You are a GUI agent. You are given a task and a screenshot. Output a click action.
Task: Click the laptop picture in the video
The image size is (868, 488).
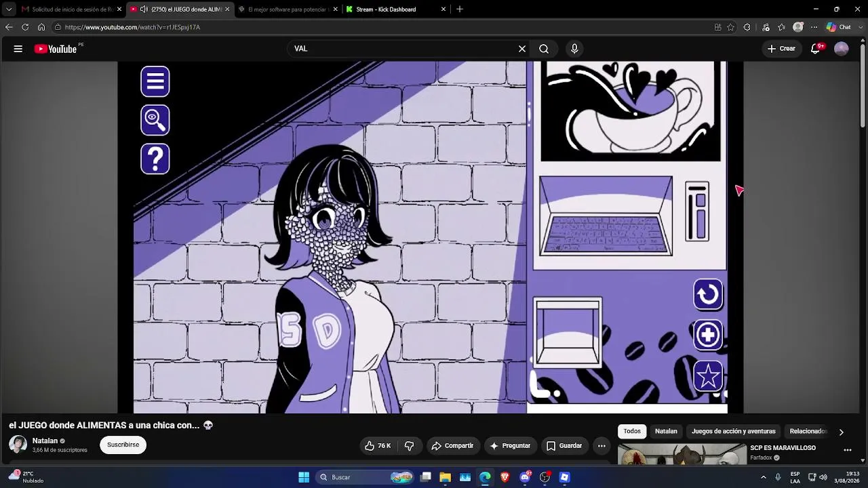(x=606, y=216)
